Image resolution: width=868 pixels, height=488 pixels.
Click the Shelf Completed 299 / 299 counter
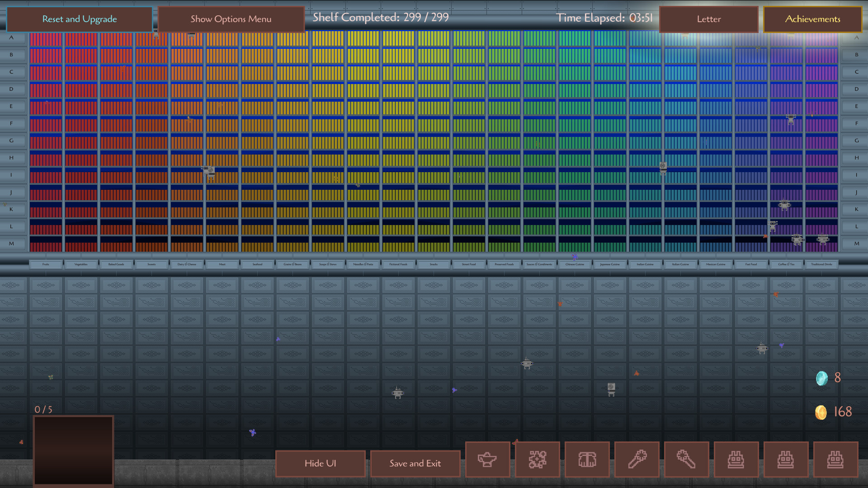point(381,18)
